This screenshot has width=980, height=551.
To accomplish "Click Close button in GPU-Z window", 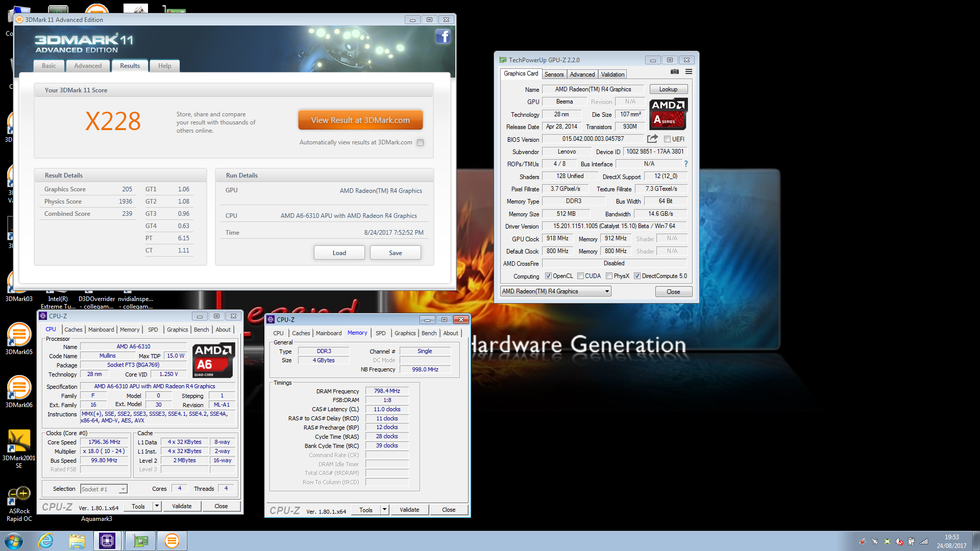I will click(673, 292).
